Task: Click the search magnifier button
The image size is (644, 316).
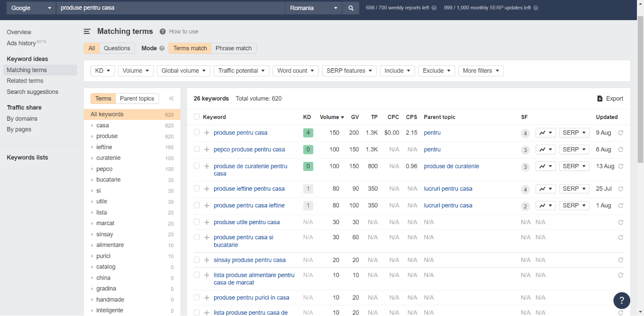Action: pyautogui.click(x=351, y=8)
